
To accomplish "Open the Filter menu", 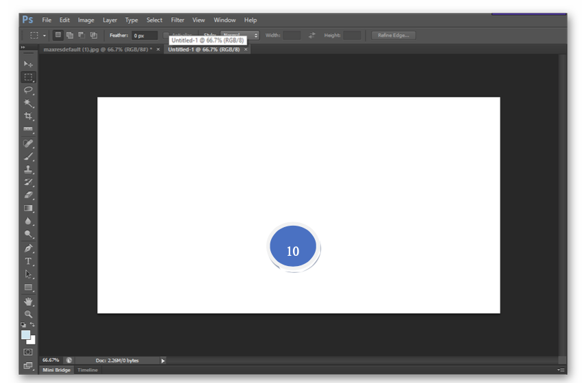I will point(177,20).
